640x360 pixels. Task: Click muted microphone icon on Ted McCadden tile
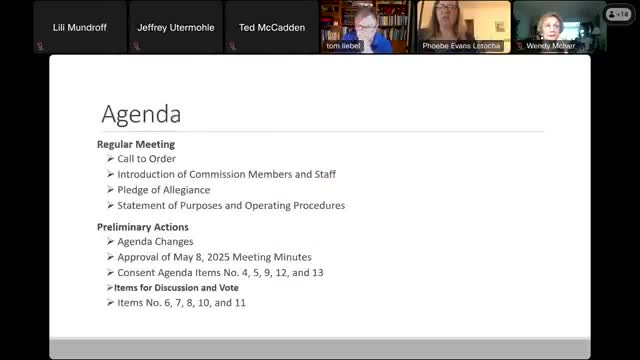[x=232, y=46]
